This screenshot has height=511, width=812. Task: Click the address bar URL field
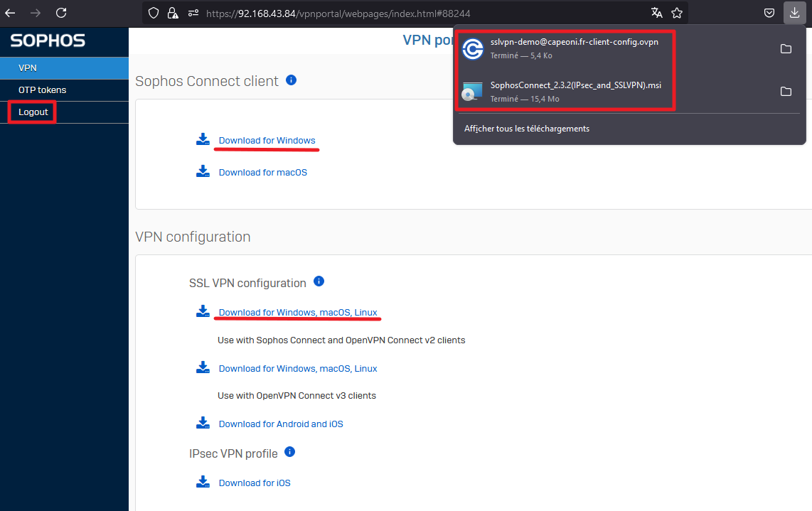point(415,14)
